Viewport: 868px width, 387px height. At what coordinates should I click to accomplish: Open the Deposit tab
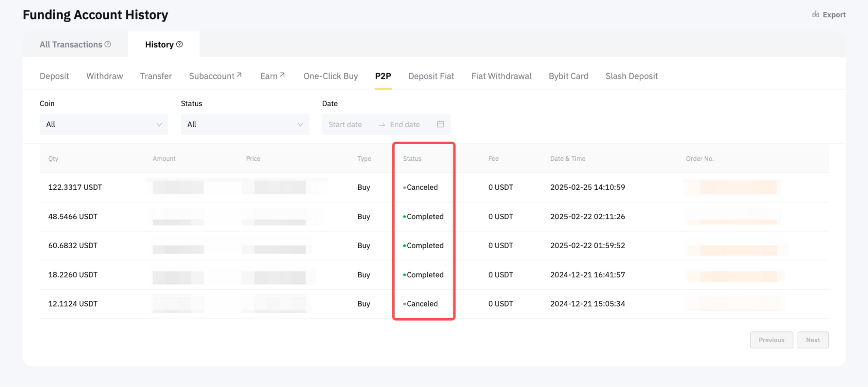54,76
